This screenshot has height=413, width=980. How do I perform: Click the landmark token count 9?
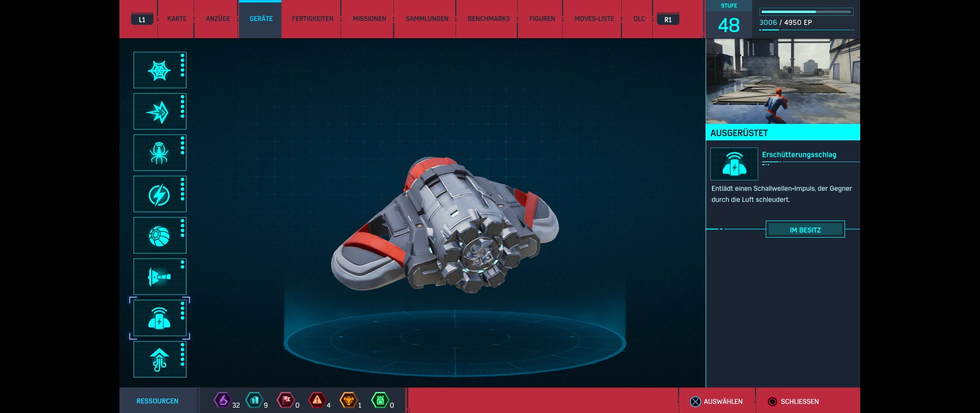coord(266,405)
